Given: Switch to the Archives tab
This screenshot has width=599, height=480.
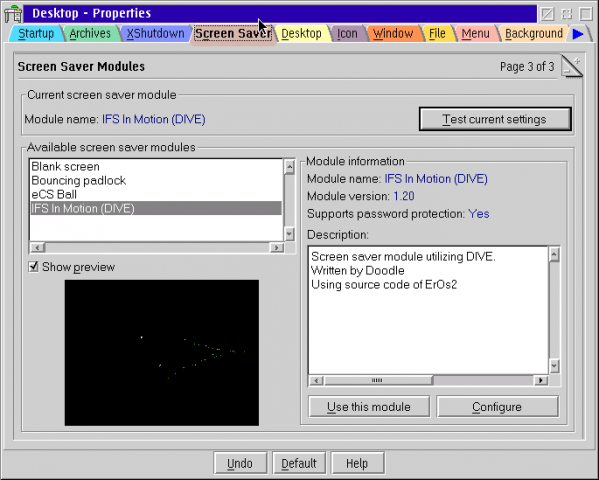Looking at the screenshot, I should [x=90, y=34].
